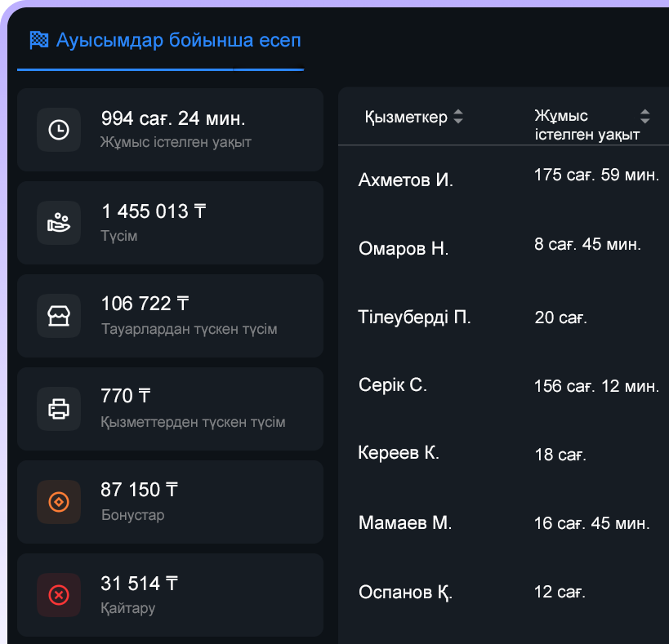Select the 994 сағ. 24 мин. total value

(173, 118)
